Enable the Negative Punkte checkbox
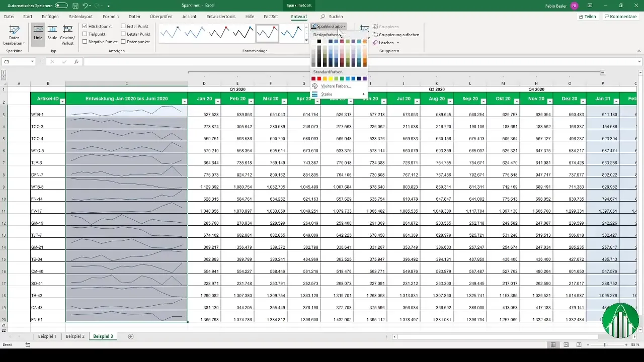Viewport: 644px width, 362px height. point(85,42)
